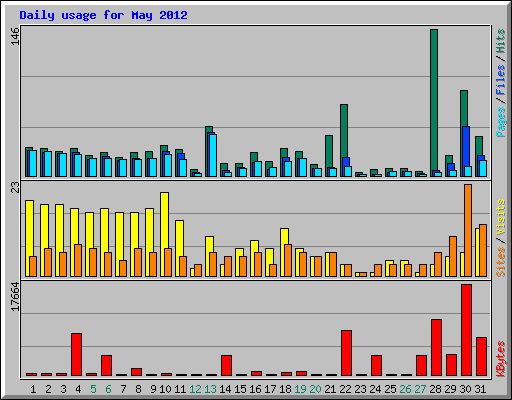Click the cyan Pages bar for day 13
Viewport: 512px width, 400px height.
point(213,155)
